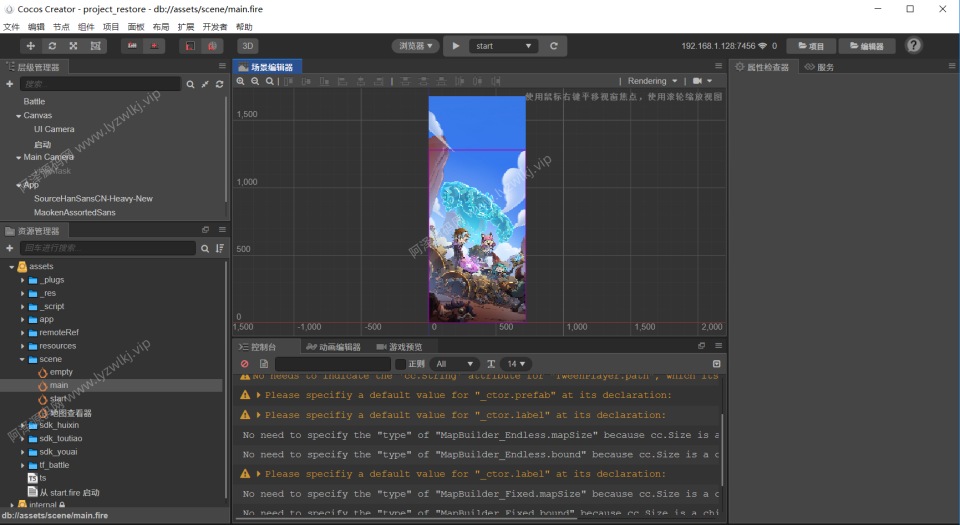960x525 pixels.
Task: Select the Scale transform tool
Action: [x=74, y=46]
